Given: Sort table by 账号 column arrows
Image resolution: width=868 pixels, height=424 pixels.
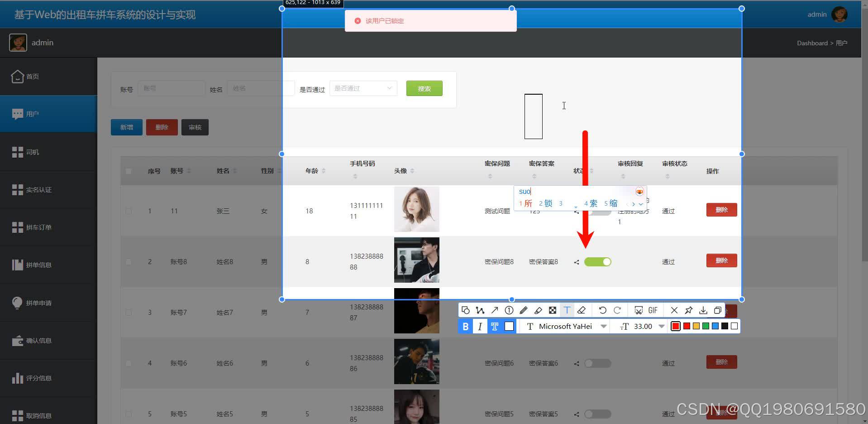Looking at the screenshot, I should click(x=189, y=171).
